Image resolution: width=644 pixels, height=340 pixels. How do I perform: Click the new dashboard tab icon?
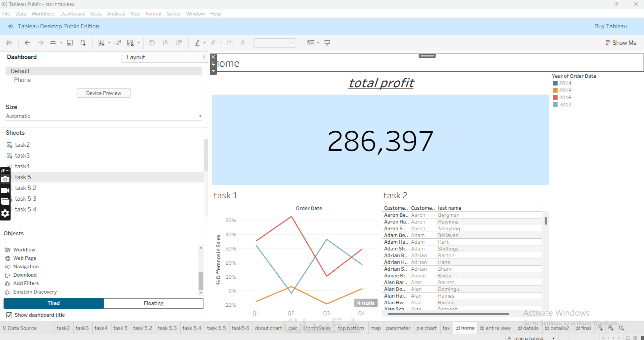(x=611, y=328)
